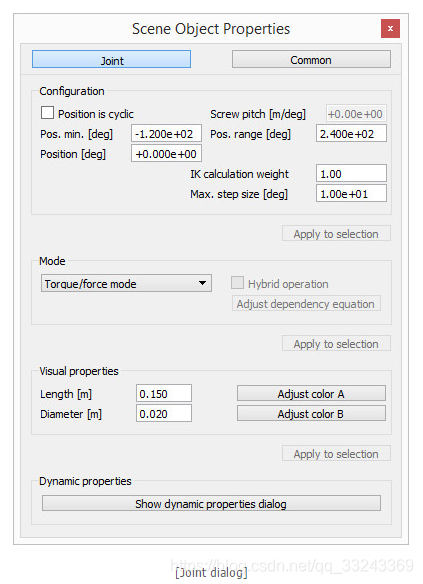Switch to the Joint tab
The height and width of the screenshot is (584, 423).
pyautogui.click(x=111, y=60)
